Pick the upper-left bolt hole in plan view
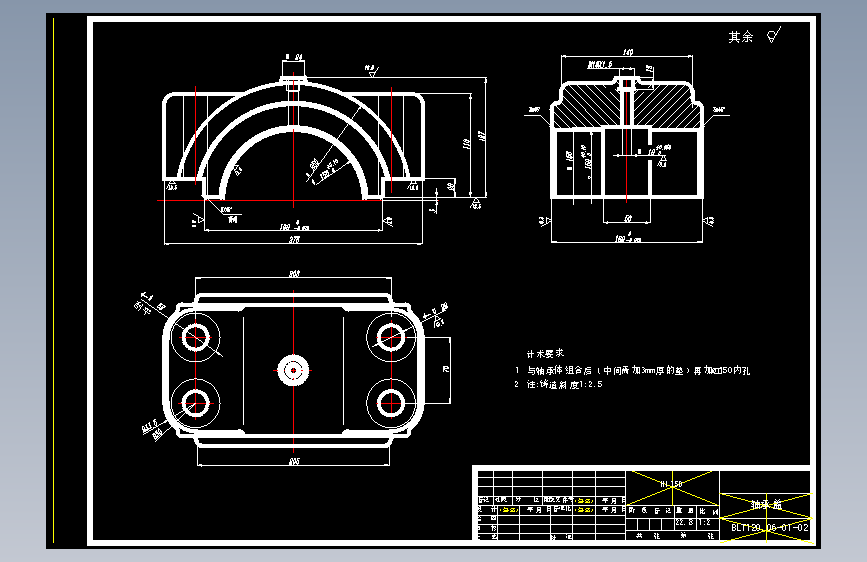Viewport: 867px width, 562px height. tap(195, 337)
